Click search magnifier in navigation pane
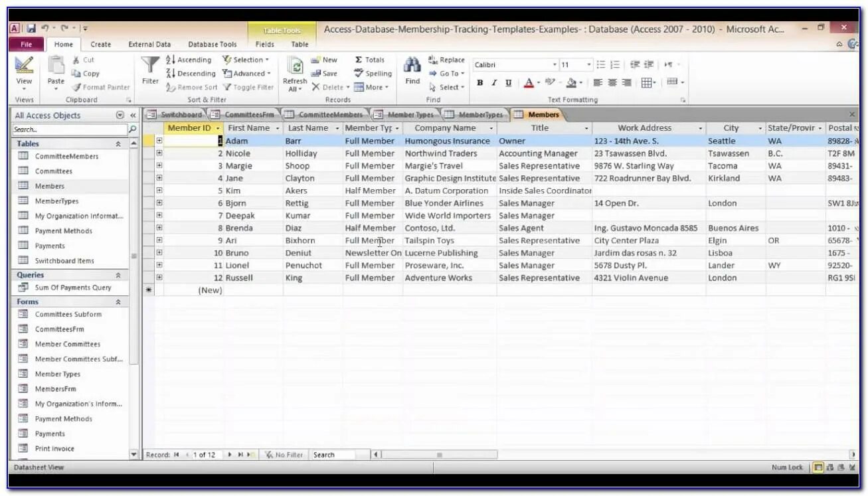Screen dimensions: 868x496 132,129
